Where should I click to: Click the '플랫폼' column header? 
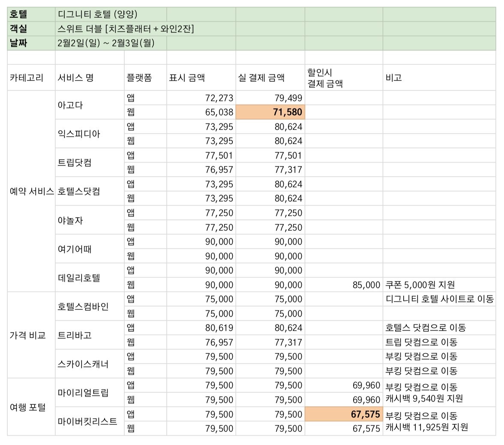coord(145,78)
